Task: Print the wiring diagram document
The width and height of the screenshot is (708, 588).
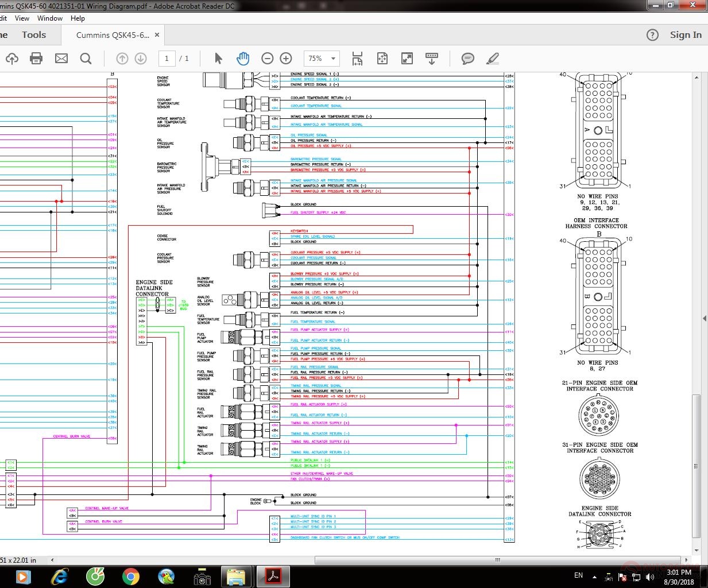Action: coord(36,59)
